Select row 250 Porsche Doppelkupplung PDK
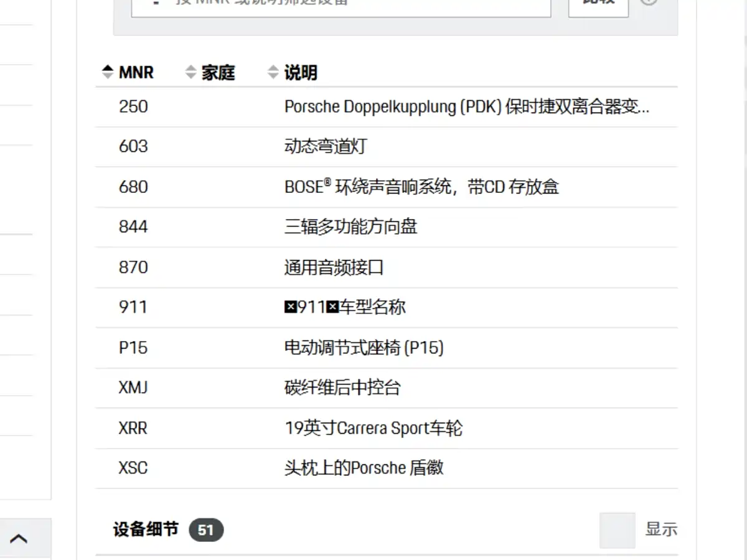The image size is (747, 560). click(x=387, y=107)
